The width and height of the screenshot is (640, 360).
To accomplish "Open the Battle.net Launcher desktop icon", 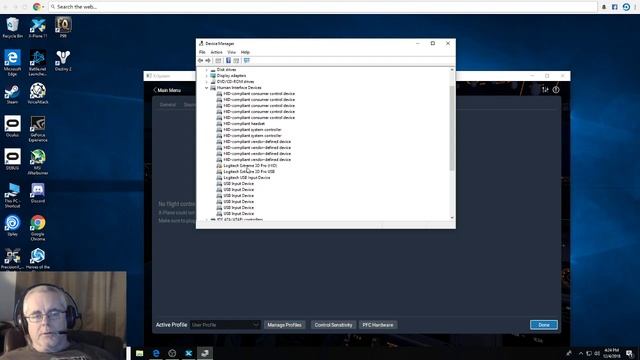I will pyautogui.click(x=38, y=62).
